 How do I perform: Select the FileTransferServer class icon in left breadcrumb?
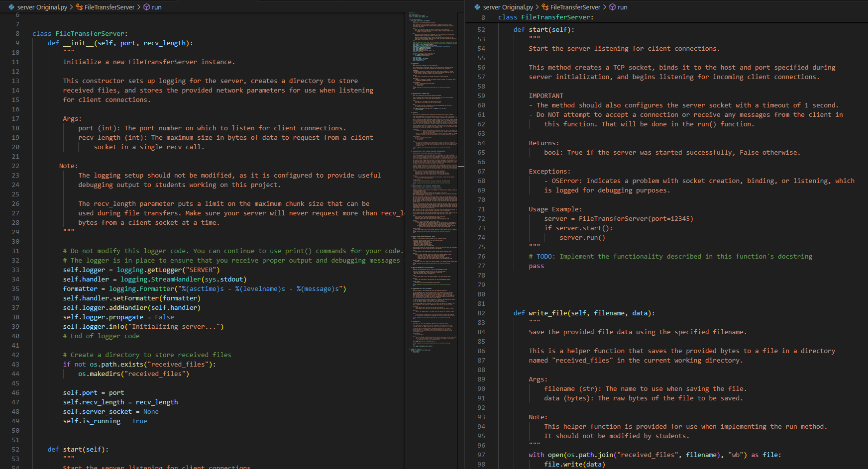[x=78, y=7]
